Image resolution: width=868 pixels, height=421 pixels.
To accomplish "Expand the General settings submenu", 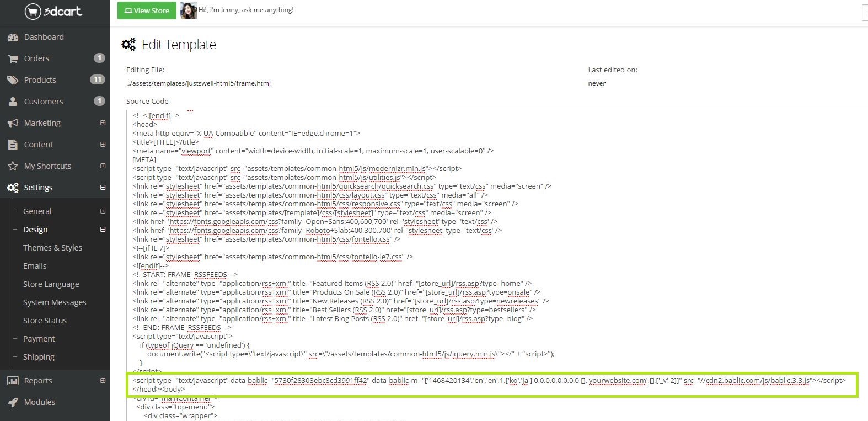I will tap(103, 211).
